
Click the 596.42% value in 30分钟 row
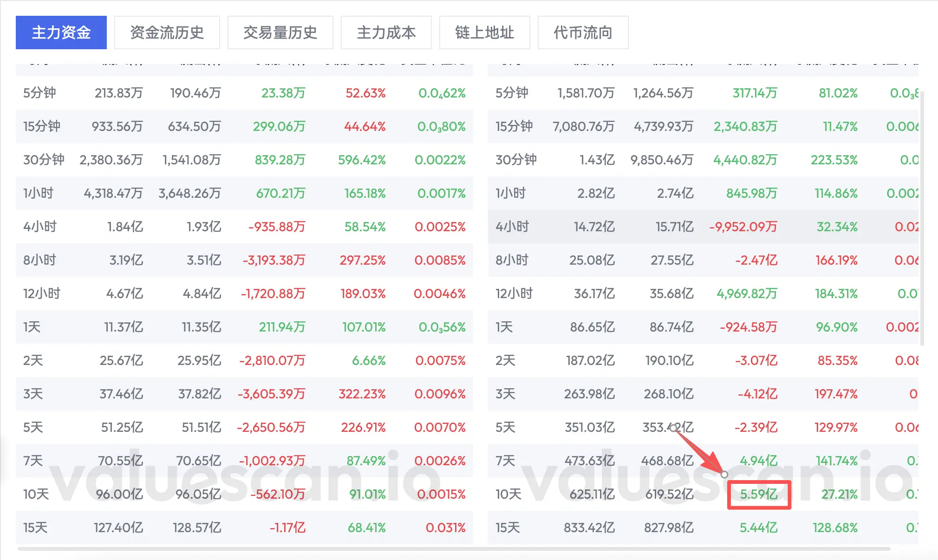(x=361, y=160)
